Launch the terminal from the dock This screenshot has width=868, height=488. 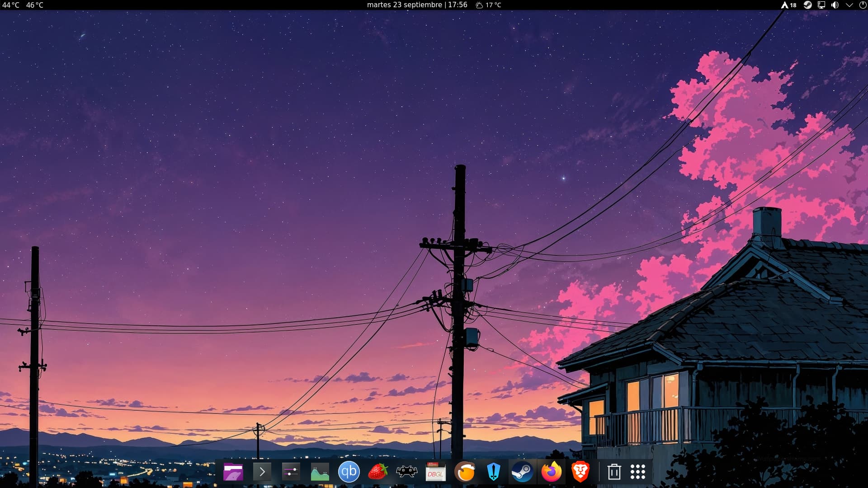pyautogui.click(x=262, y=472)
